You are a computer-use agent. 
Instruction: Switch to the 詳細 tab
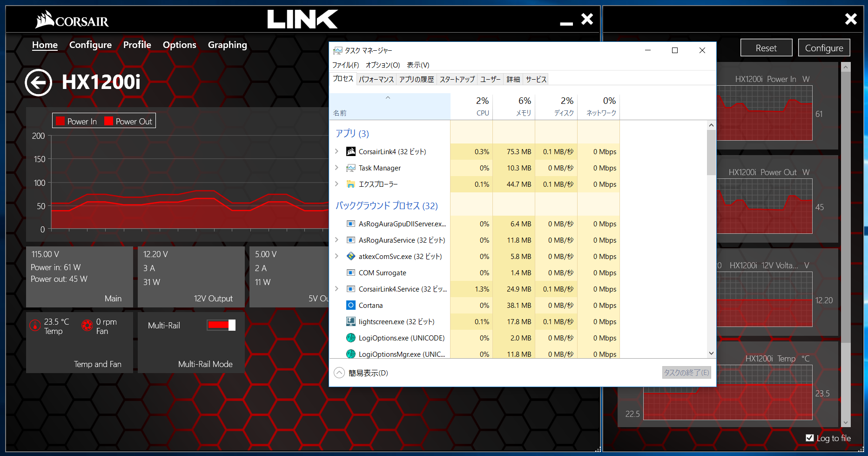tap(513, 79)
